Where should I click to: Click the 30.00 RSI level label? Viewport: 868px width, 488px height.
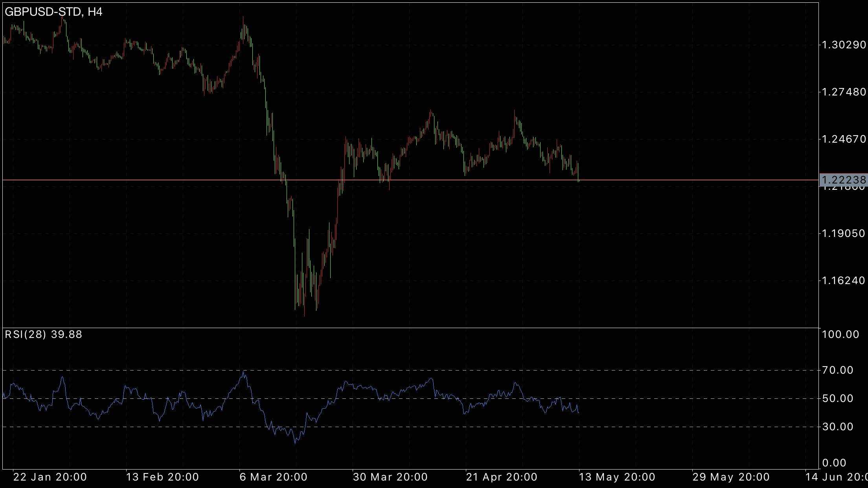click(x=837, y=427)
